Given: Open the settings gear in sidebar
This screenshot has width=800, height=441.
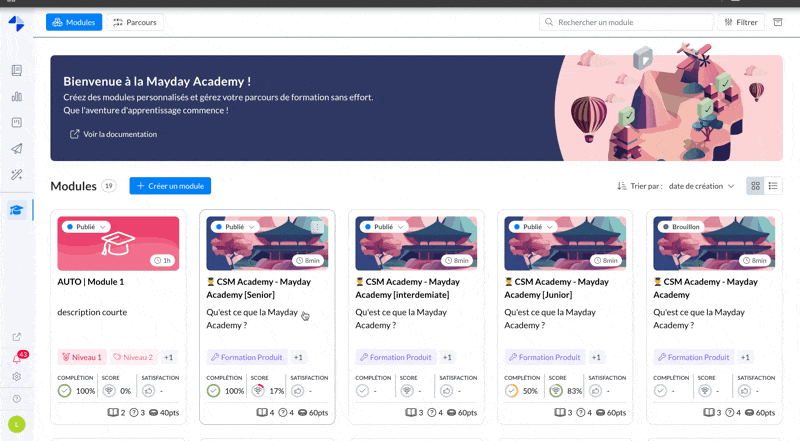Looking at the screenshot, I should point(16,377).
